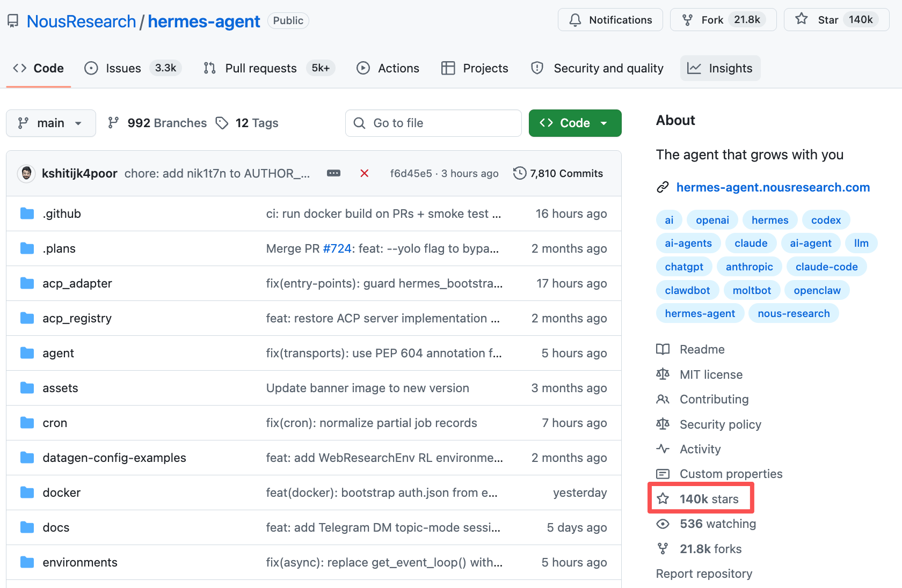The image size is (902, 588).
Task: Open the NousResearch organization link
Action: (81, 21)
